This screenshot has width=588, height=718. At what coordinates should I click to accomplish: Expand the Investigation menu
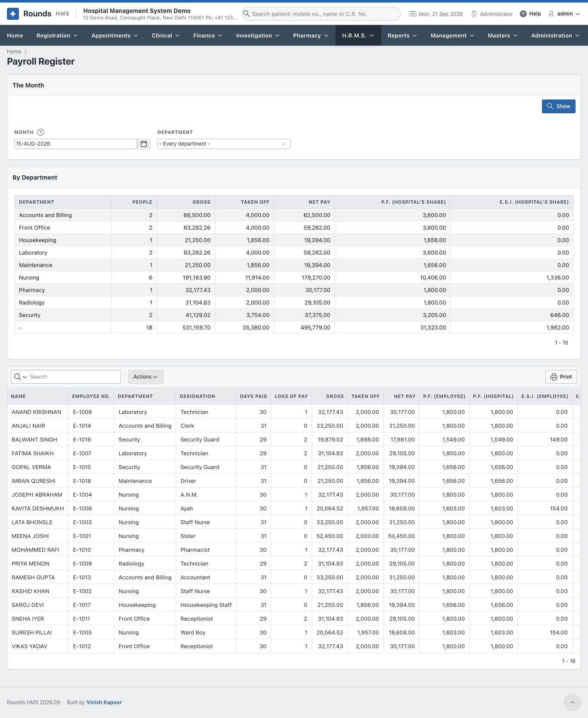point(257,35)
